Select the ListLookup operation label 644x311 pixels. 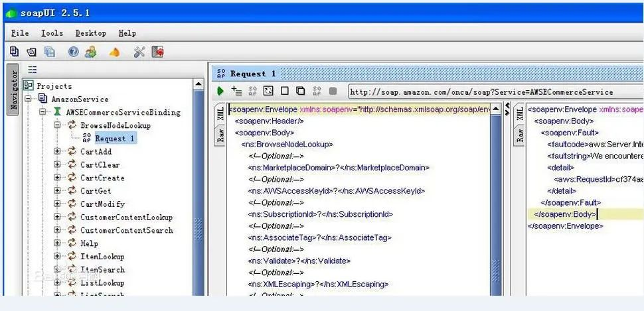[102, 282]
